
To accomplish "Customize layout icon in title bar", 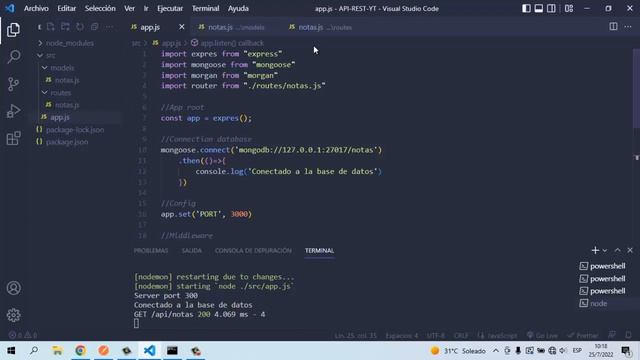I will point(569,8).
